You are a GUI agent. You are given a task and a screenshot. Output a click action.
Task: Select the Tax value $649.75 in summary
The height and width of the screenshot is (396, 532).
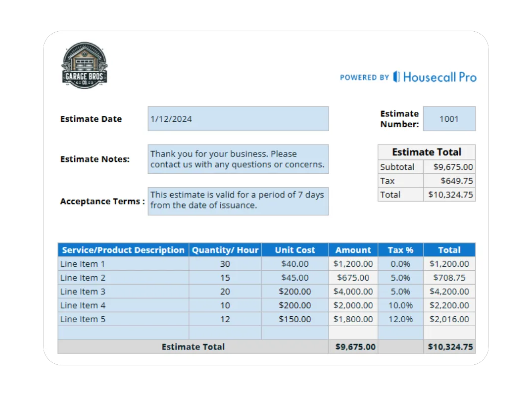(449, 181)
